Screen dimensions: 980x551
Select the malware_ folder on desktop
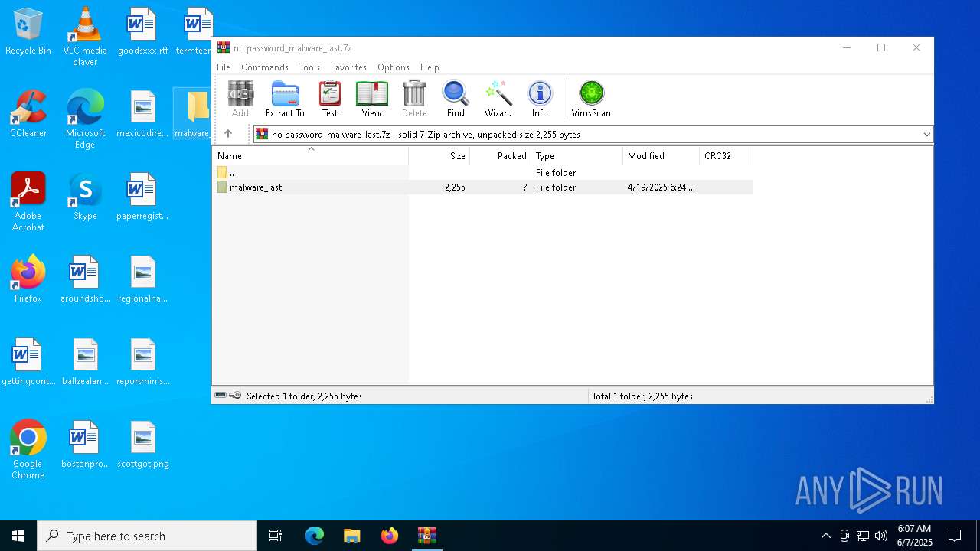coord(193,114)
